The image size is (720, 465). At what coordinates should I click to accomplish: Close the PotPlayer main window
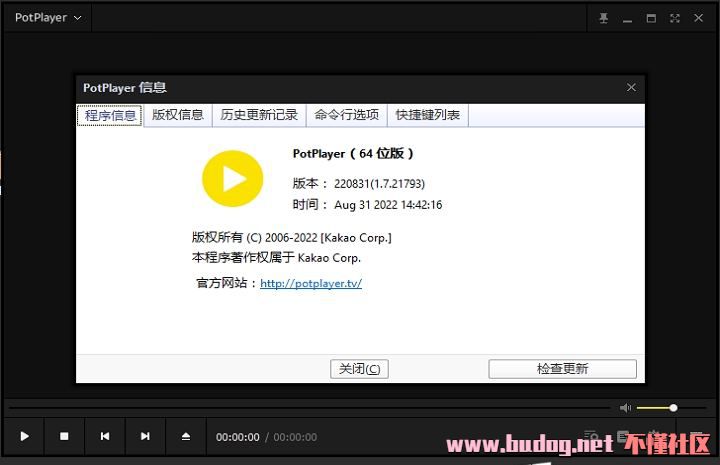click(x=698, y=18)
